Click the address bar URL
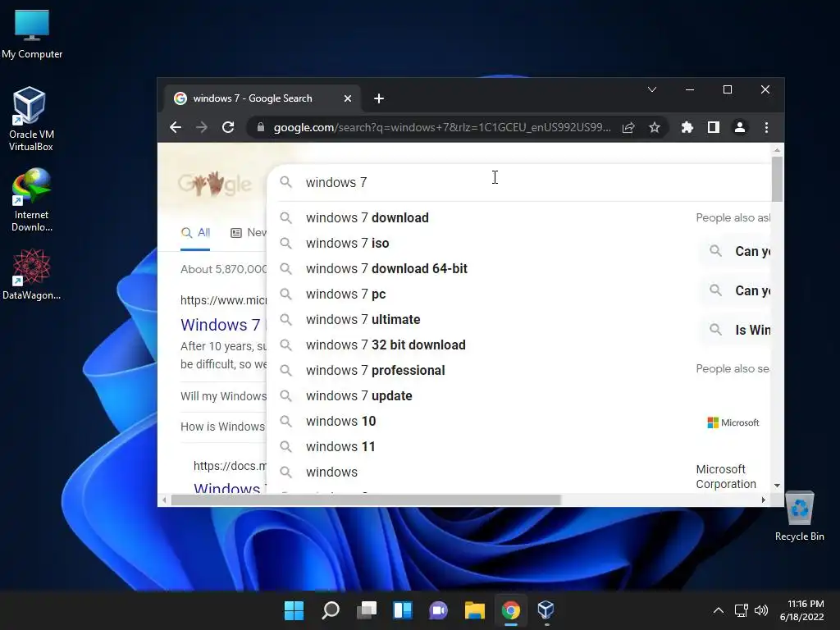The width and height of the screenshot is (840, 630). (442, 127)
